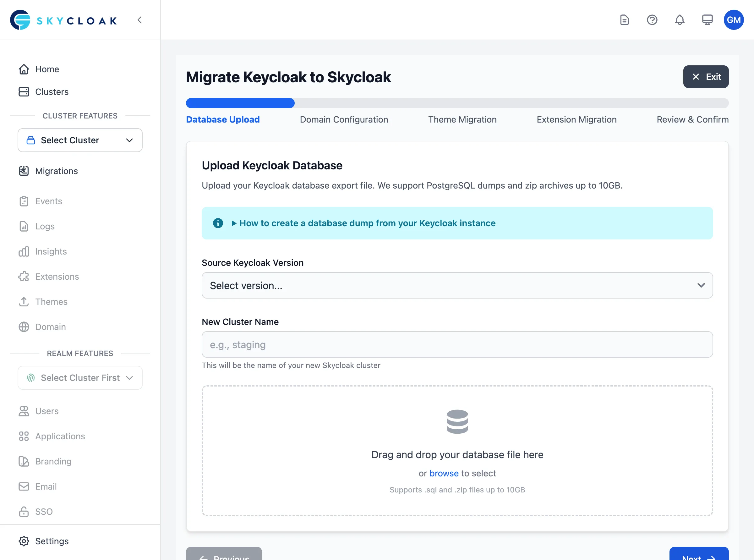Open the Extensions panel
The width and height of the screenshot is (754, 560).
[57, 277]
